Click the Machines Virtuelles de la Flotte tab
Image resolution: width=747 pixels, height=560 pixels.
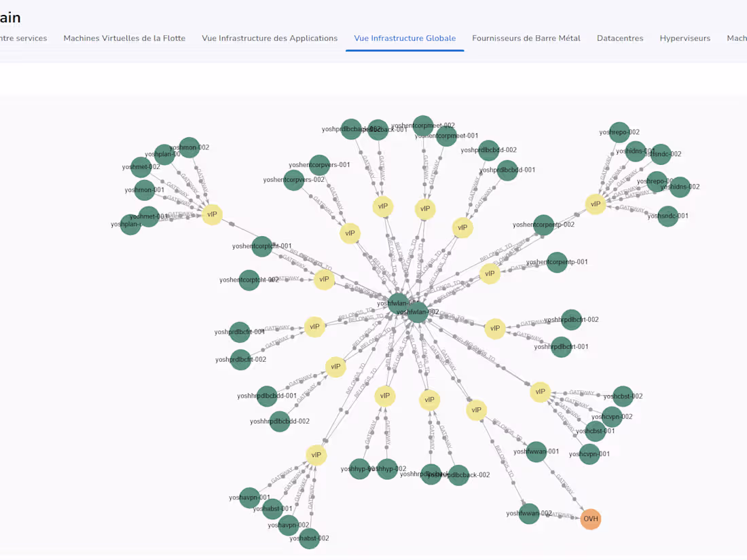tap(124, 38)
